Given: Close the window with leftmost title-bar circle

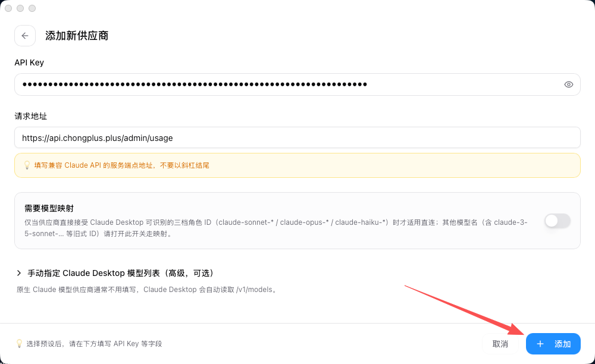Looking at the screenshot, I should click(8, 8).
